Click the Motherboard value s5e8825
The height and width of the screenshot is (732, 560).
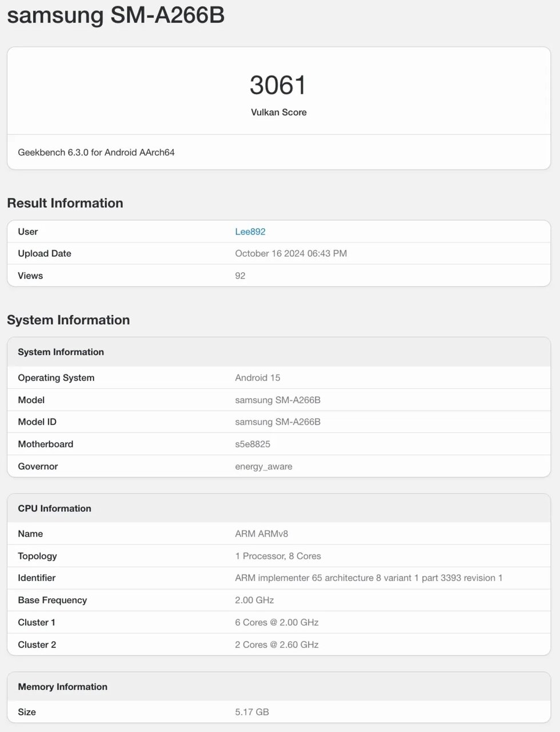click(252, 444)
